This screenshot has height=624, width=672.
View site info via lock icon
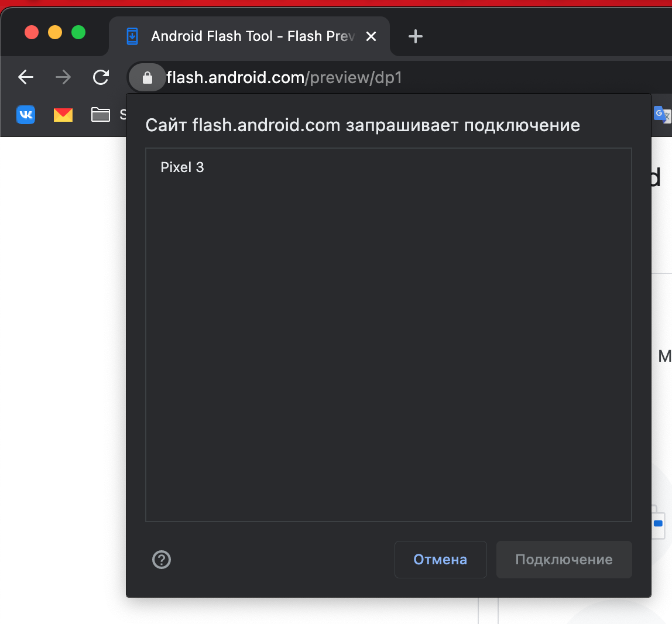[148, 77]
